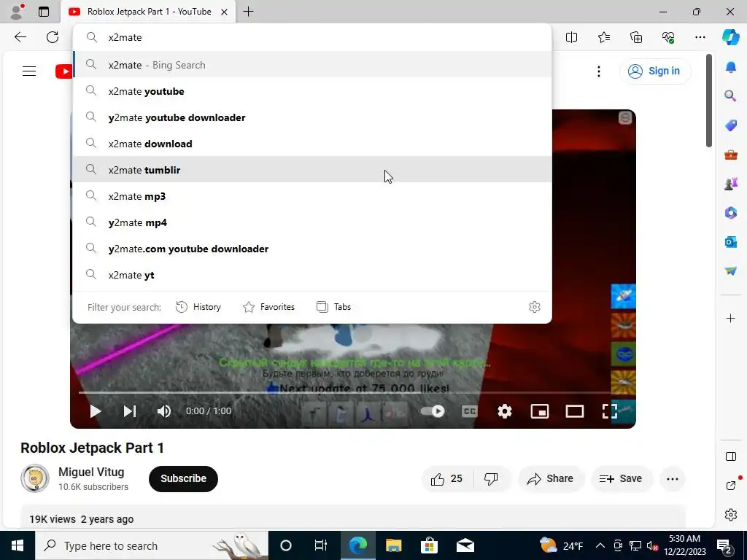Open Browser essentials heart icon
The height and width of the screenshot is (560, 747).
pos(668,37)
